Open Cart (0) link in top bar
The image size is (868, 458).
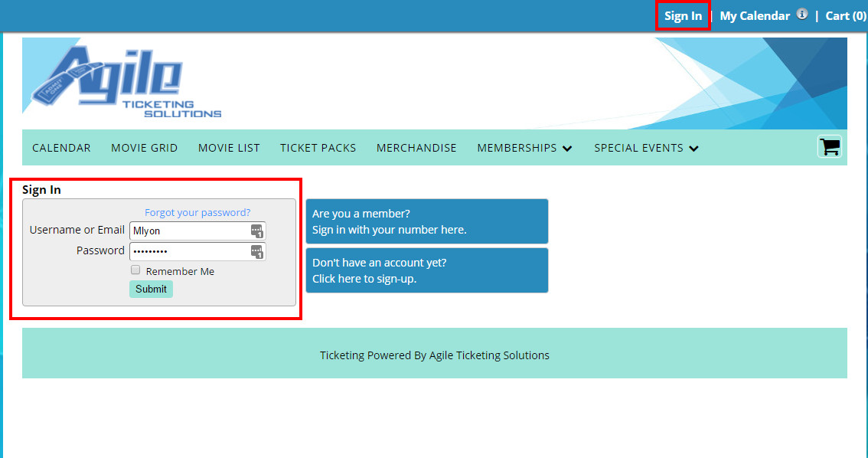coord(845,16)
